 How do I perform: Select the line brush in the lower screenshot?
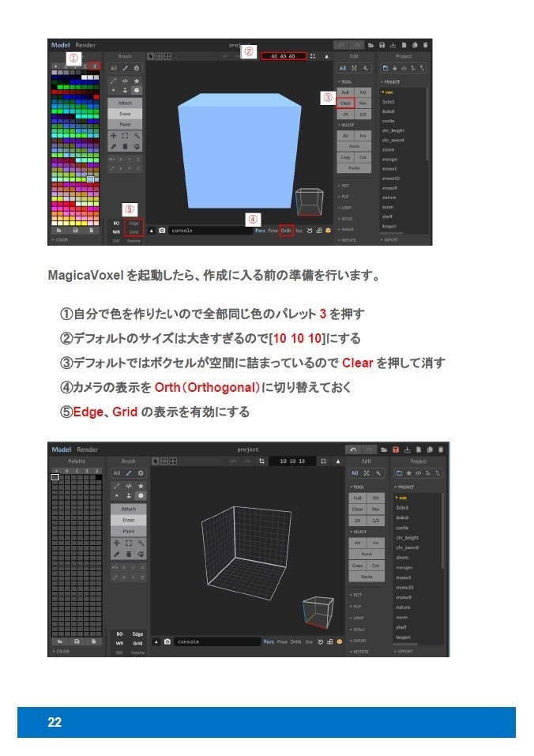click(x=117, y=486)
